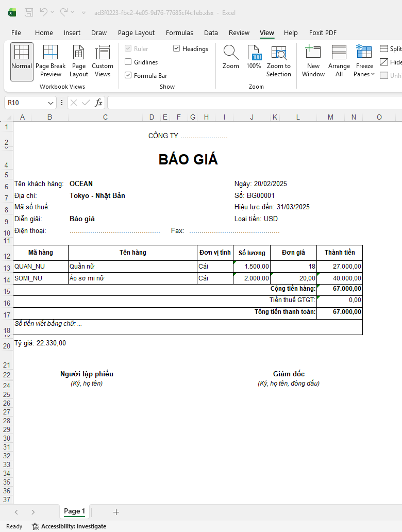Image resolution: width=402 pixels, height=532 pixels.
Task: Open the Formulas tab
Action: [x=179, y=33]
